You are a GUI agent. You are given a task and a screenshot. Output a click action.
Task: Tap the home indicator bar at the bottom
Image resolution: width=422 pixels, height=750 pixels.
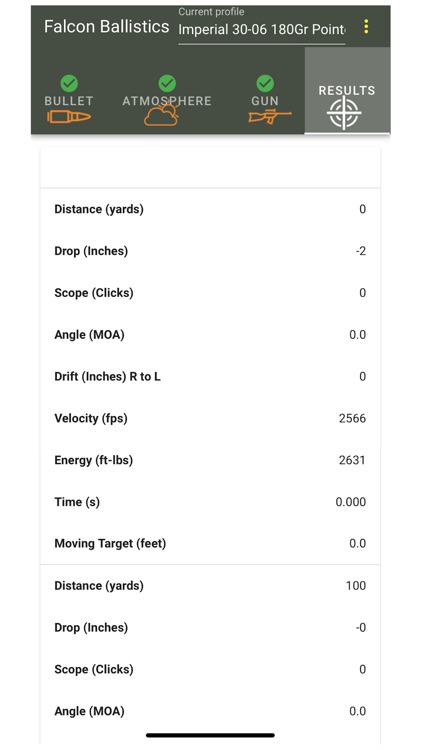[x=211, y=735]
